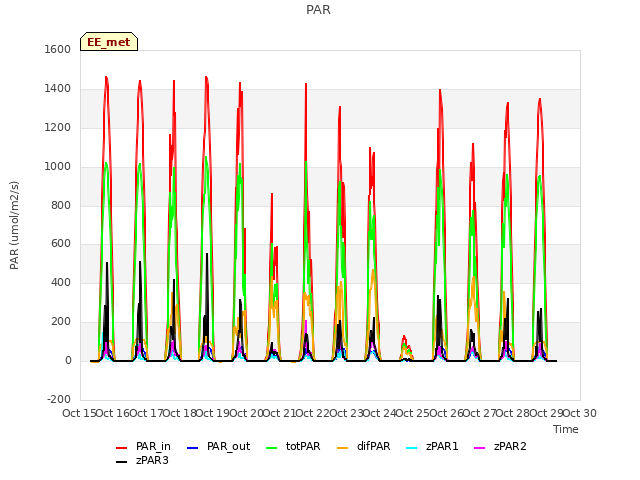Click the 200 y-axis tick label

pos(61,322)
